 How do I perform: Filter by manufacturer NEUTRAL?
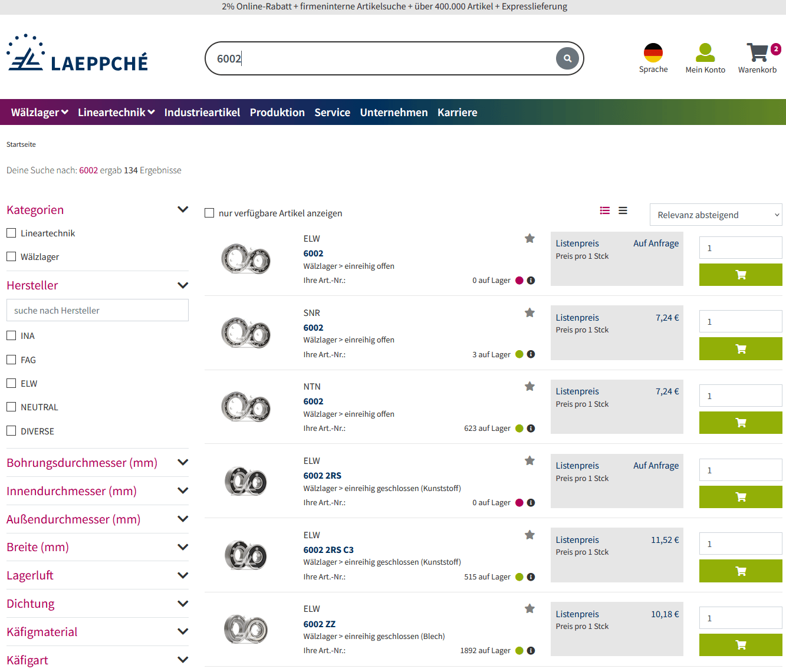click(x=11, y=407)
